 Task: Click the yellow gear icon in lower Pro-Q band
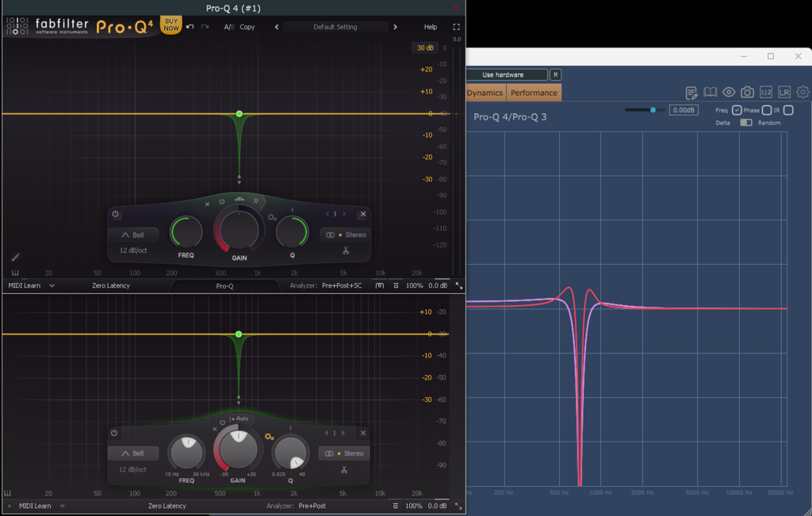(x=269, y=437)
